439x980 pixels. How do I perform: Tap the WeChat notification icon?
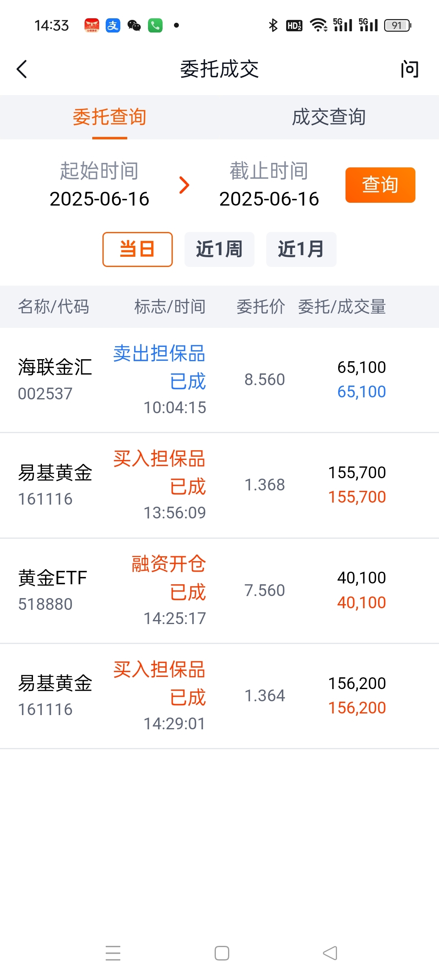click(134, 26)
